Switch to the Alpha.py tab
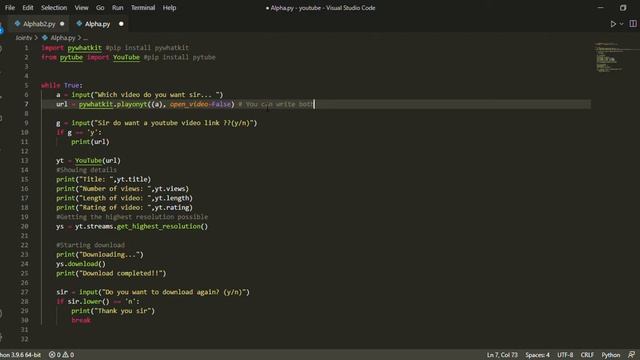Screen dimensions: 640x360 click(98, 24)
